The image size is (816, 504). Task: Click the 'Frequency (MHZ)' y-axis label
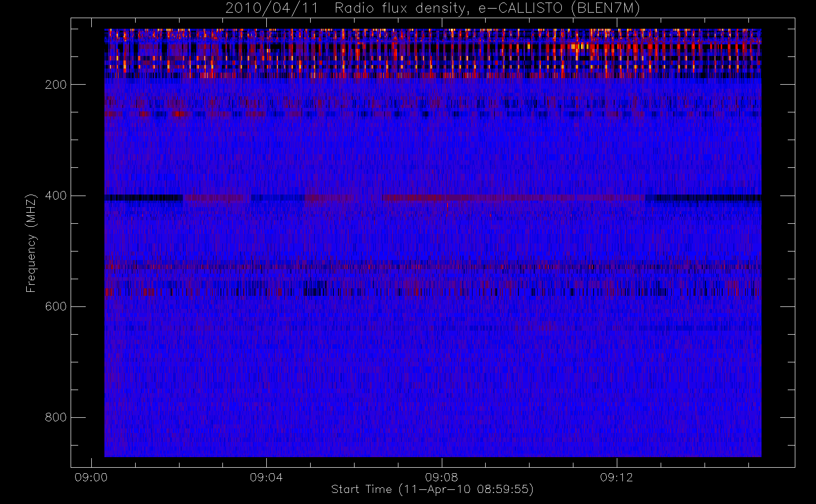point(31,243)
